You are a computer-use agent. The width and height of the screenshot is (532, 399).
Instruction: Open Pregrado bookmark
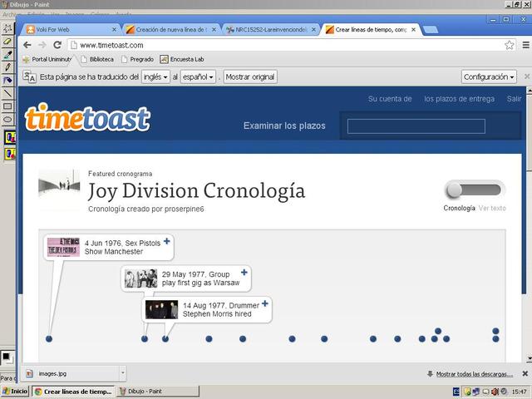(138, 59)
